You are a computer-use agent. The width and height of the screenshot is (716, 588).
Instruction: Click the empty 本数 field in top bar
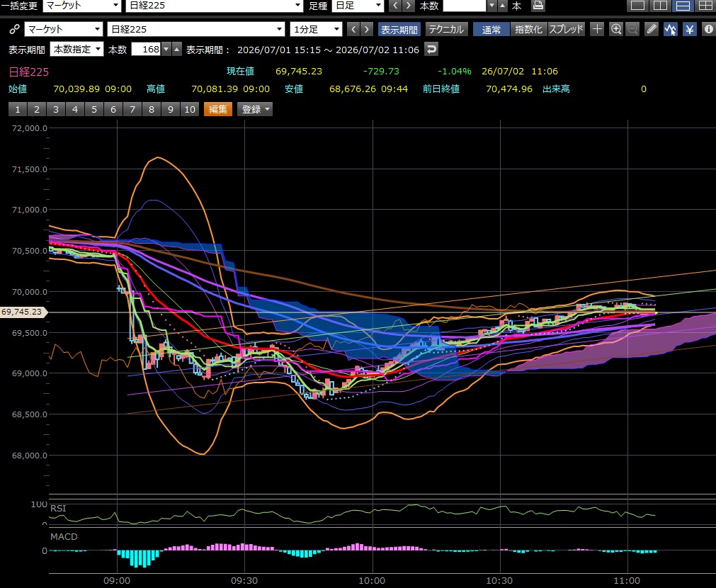click(x=465, y=6)
